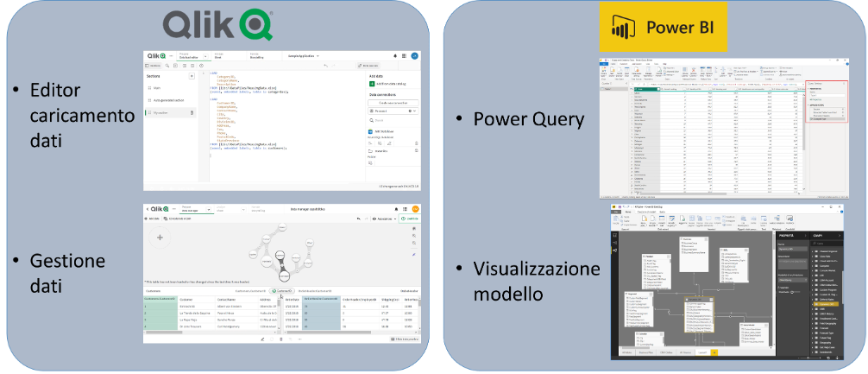868x374 pixels.
Task: Click Close & Apply in the Power Query ribbon
Action: [x=603, y=73]
